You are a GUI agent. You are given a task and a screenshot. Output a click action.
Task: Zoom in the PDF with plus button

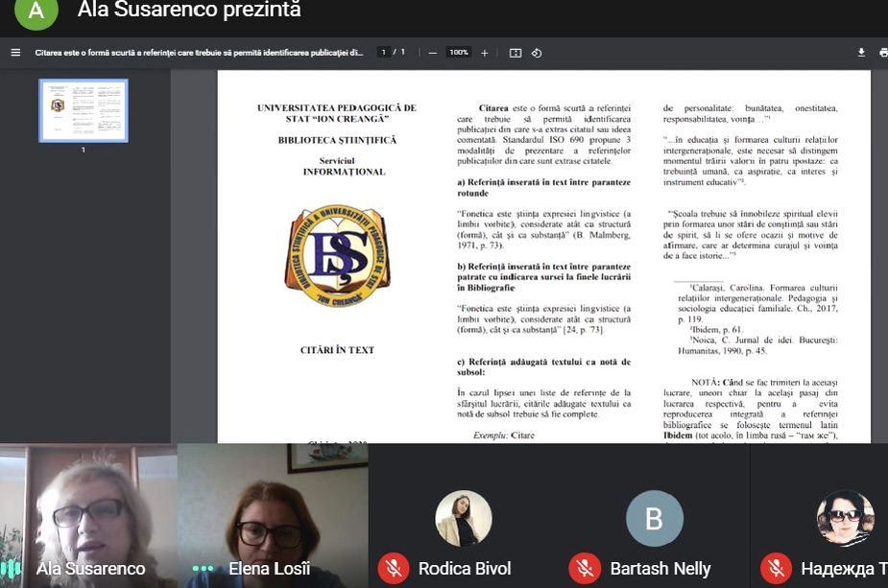[x=485, y=53]
